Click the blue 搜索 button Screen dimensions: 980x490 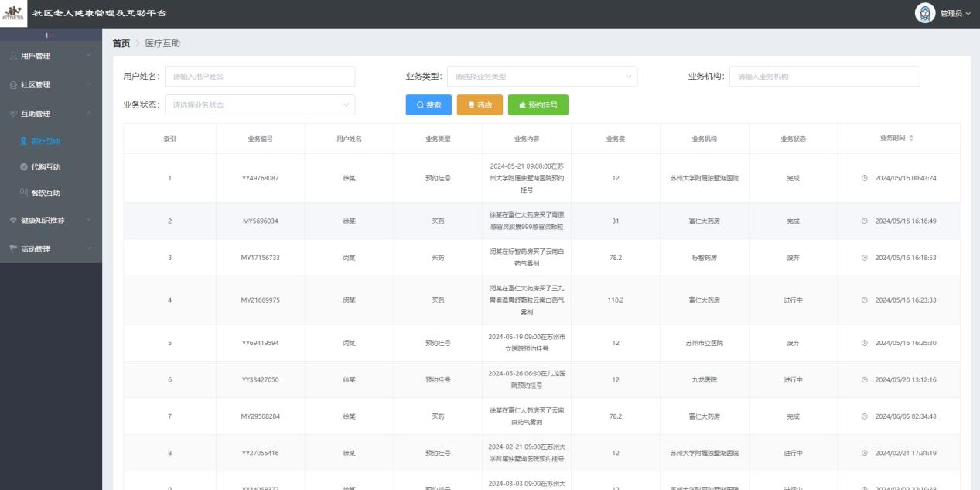(x=429, y=105)
